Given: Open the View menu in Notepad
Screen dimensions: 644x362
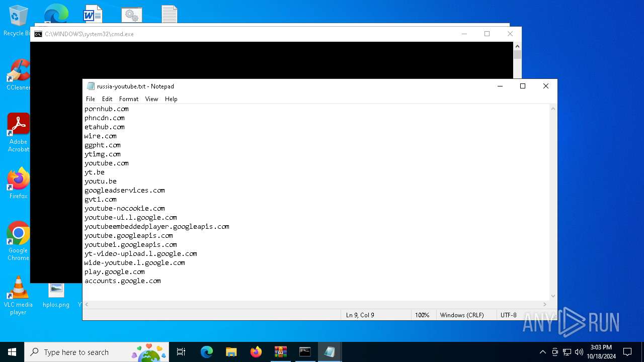Looking at the screenshot, I should coord(151,99).
